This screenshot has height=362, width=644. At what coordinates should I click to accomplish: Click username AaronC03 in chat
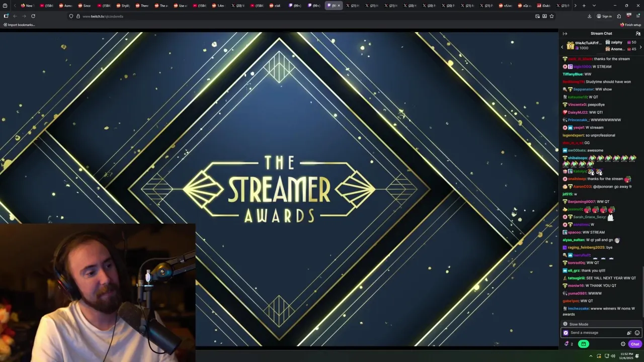pos(583,187)
